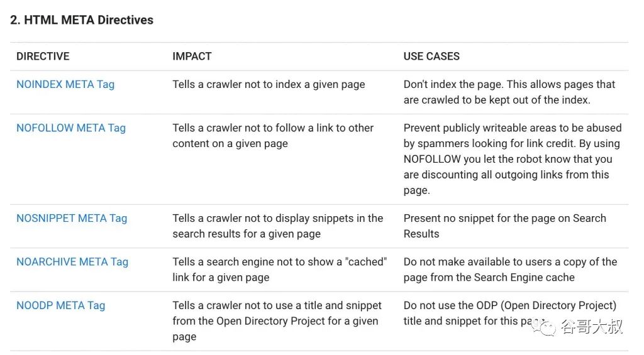
Task: Click the 谷哥大叔 watermark text
Action: click(591, 327)
